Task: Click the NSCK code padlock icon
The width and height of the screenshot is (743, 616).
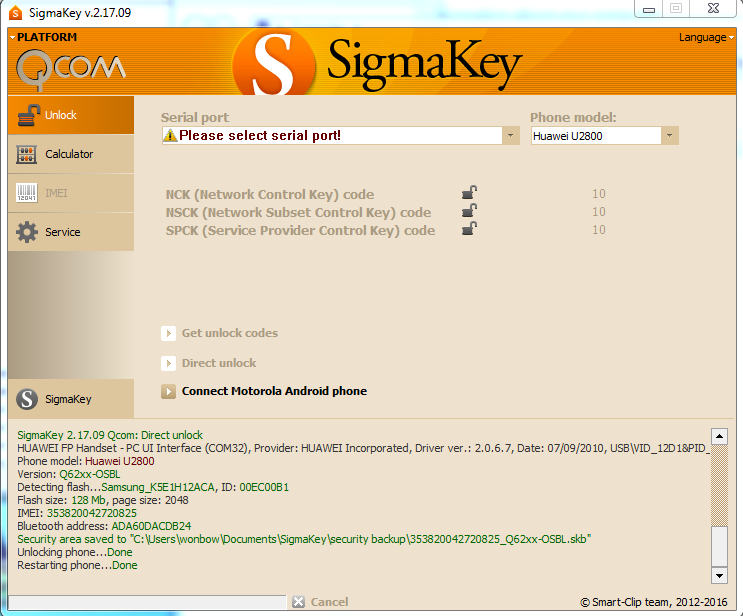Action: pyautogui.click(x=469, y=210)
